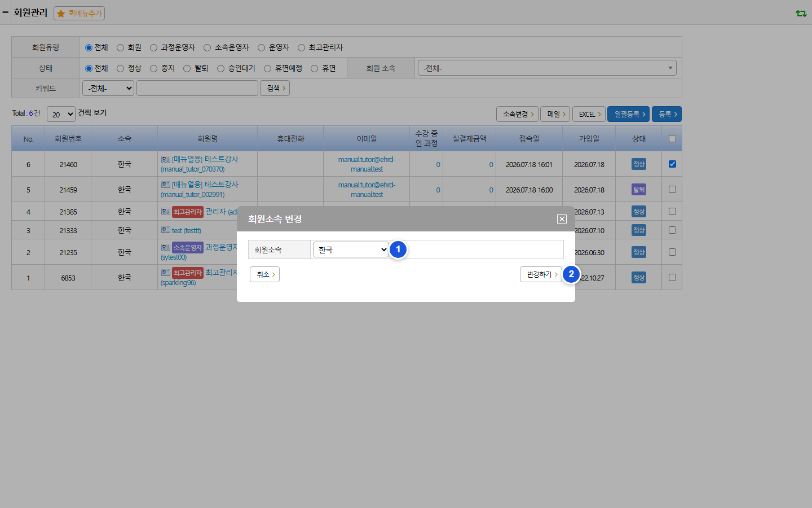The width and height of the screenshot is (812, 508).
Task: Close the 회원소속 변경 dialog with X
Action: [562, 219]
